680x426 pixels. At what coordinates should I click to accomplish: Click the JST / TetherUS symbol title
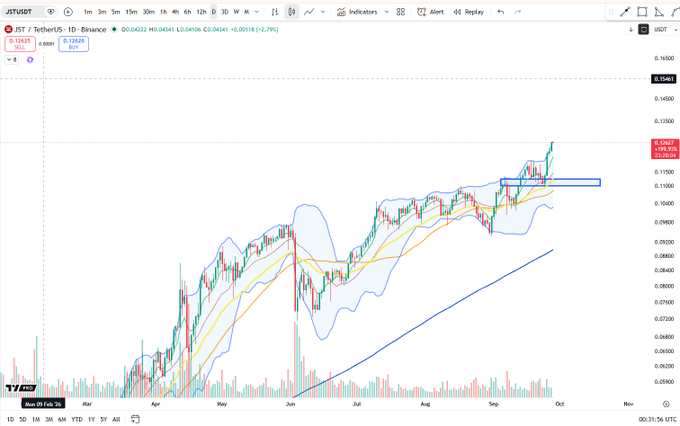[x=60, y=29]
